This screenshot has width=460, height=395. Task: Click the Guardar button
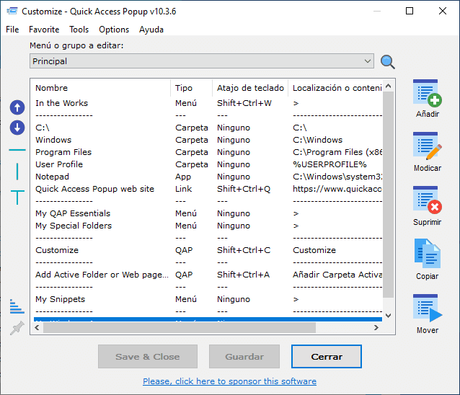[x=244, y=357]
